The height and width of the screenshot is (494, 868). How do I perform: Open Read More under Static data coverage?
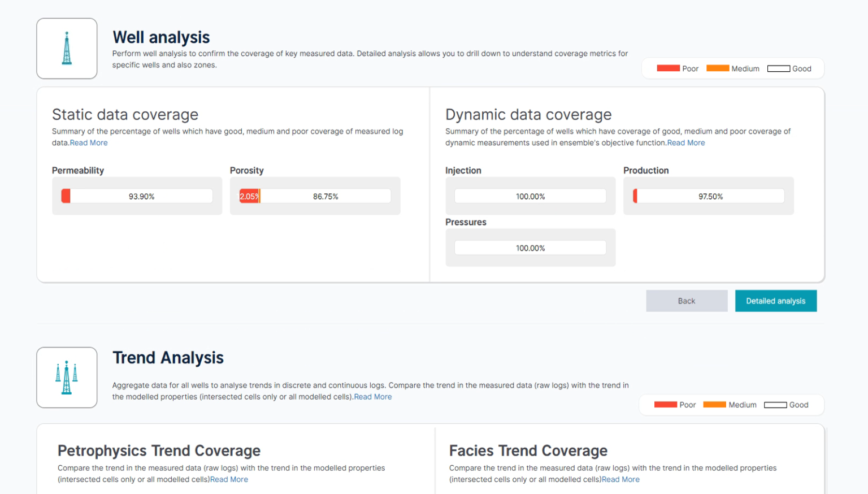pyautogui.click(x=89, y=143)
